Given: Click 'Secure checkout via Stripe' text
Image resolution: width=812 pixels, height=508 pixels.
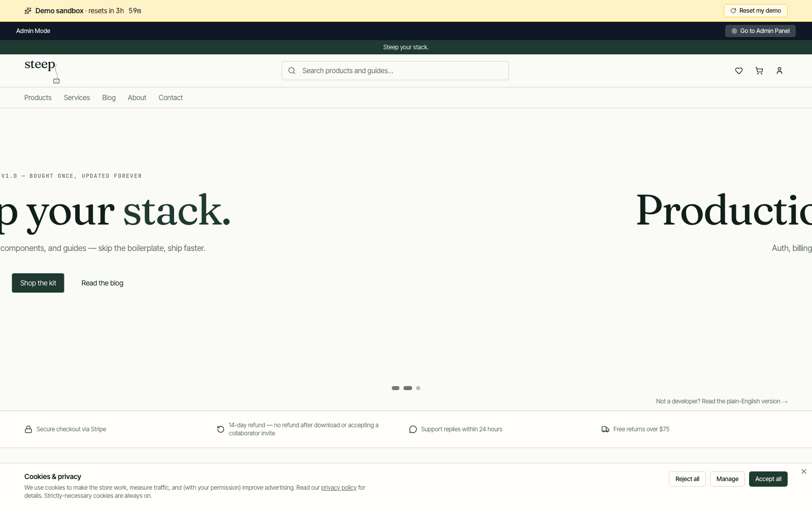Looking at the screenshot, I should click(x=71, y=429).
